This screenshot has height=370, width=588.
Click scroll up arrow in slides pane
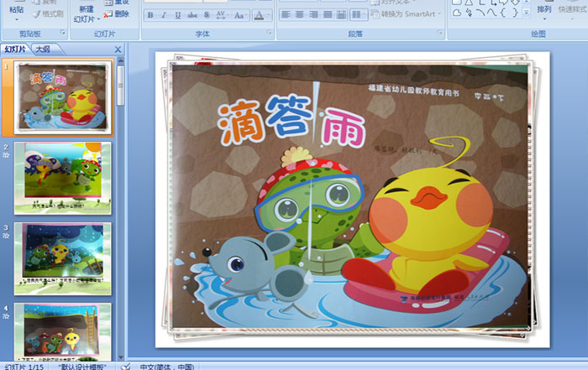point(121,60)
